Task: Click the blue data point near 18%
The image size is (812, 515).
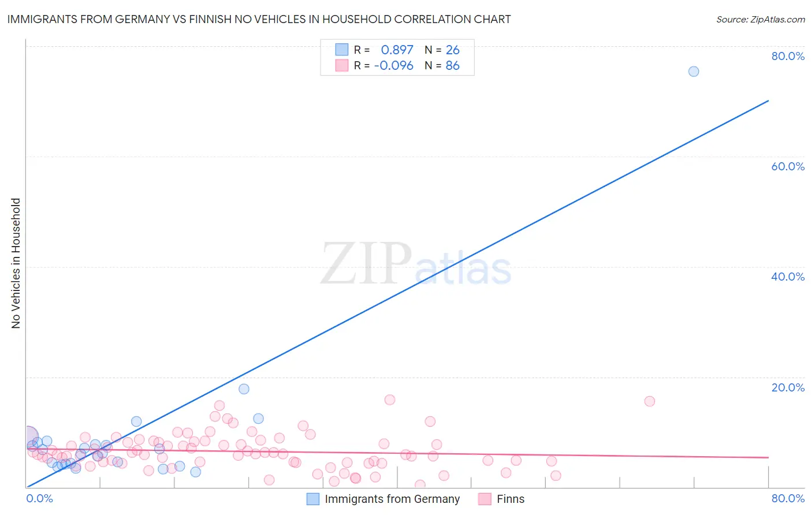Action: coord(244,389)
